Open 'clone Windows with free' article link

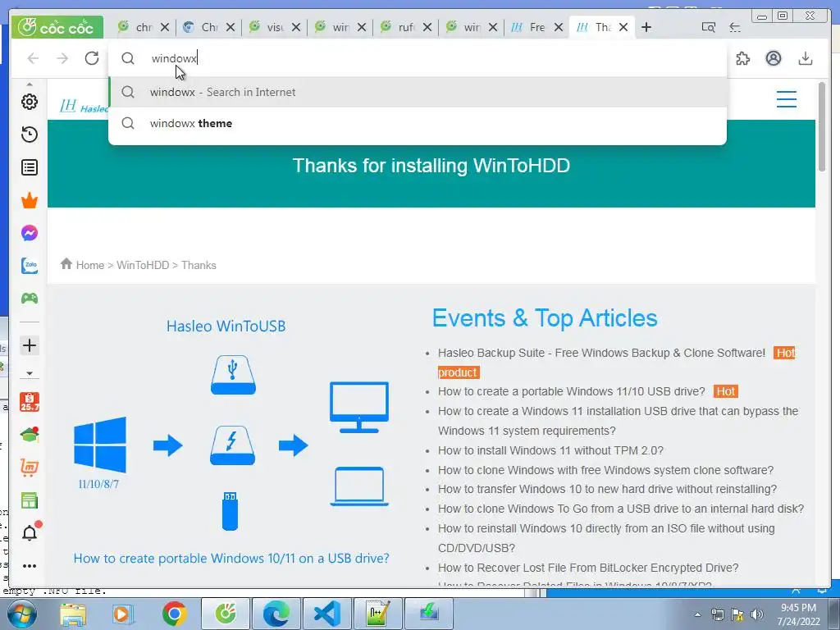[x=606, y=470]
